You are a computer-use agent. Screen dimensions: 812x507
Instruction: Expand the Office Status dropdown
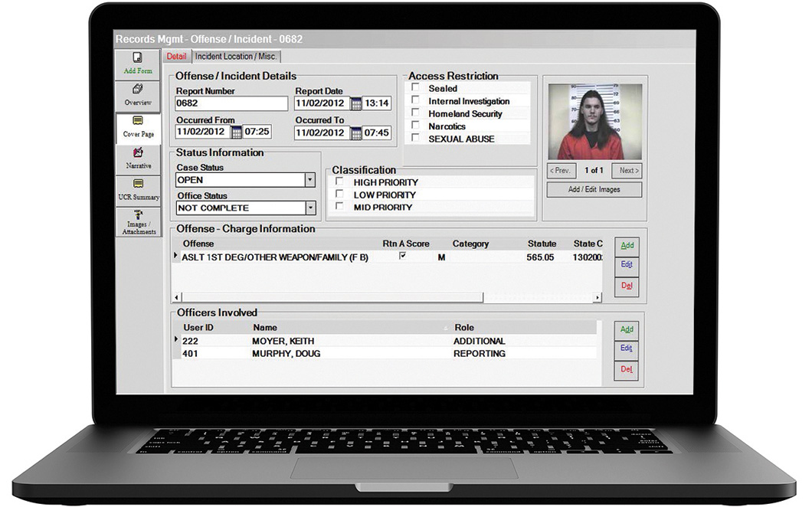click(x=310, y=208)
